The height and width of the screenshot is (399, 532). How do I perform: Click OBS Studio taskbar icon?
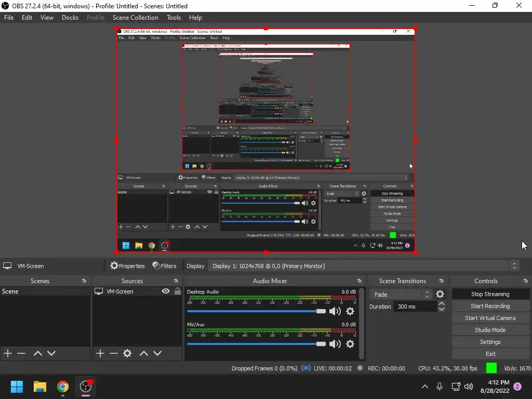[x=86, y=387]
